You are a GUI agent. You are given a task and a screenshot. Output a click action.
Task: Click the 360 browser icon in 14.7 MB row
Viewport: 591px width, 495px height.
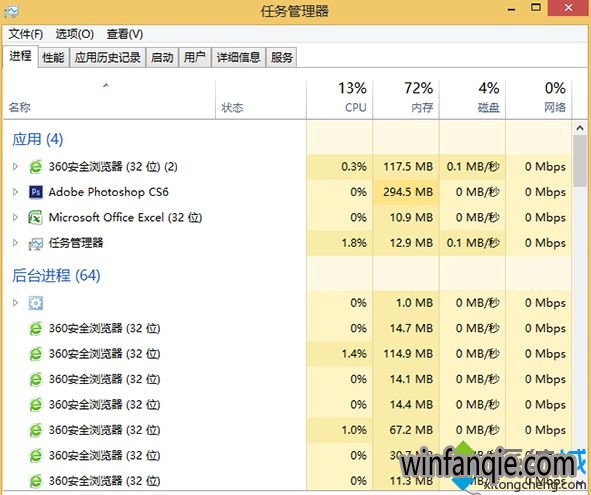[x=36, y=328]
